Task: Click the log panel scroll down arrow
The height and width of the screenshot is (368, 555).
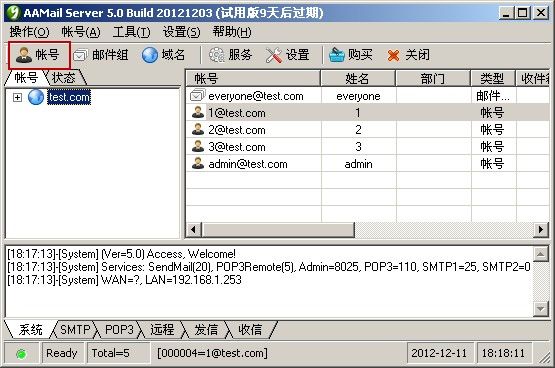Action: pyautogui.click(x=540, y=308)
